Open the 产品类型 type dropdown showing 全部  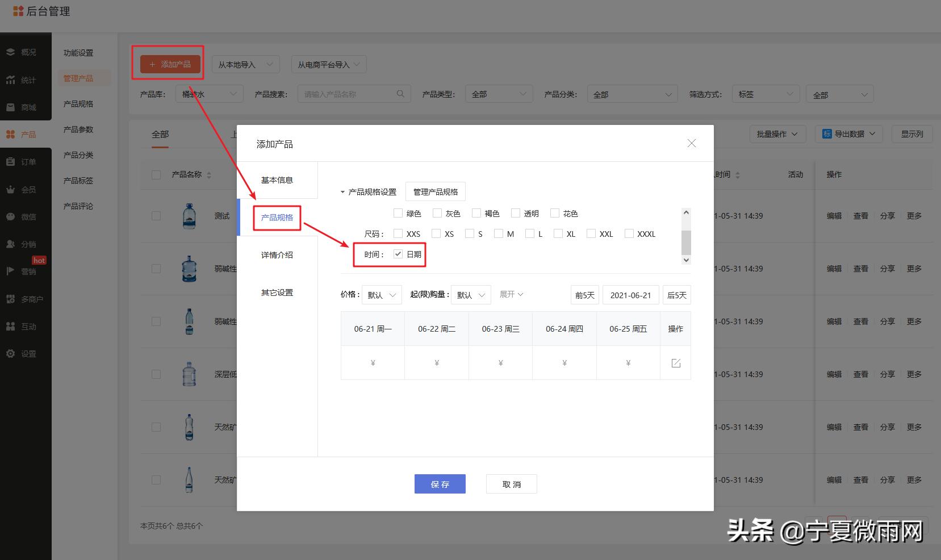pyautogui.click(x=499, y=94)
